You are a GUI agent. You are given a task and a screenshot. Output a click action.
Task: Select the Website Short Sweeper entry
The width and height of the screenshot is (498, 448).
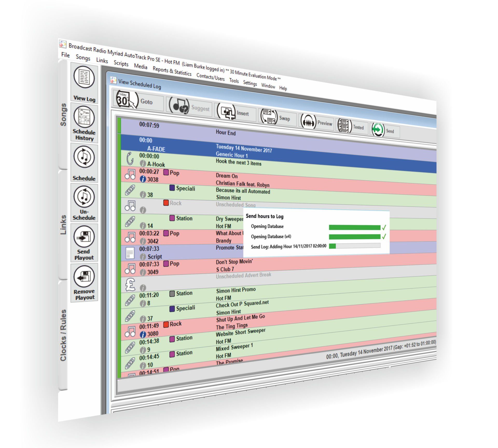pyautogui.click(x=241, y=333)
